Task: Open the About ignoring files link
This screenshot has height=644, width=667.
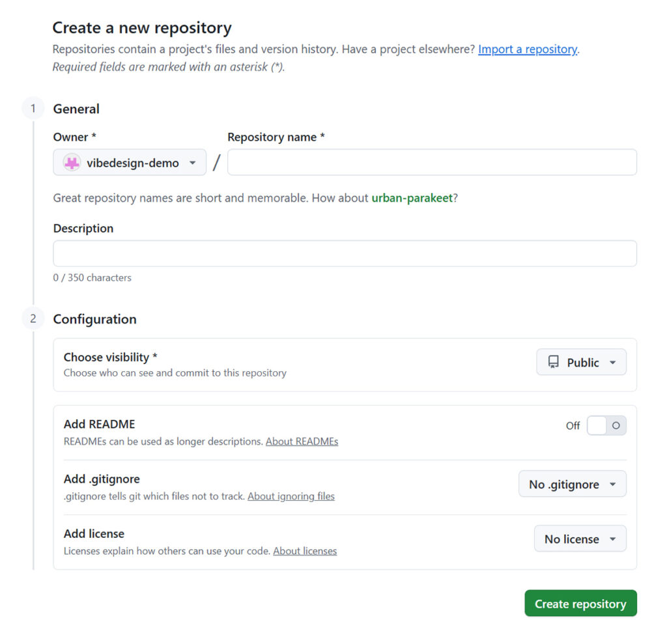Action: click(291, 496)
